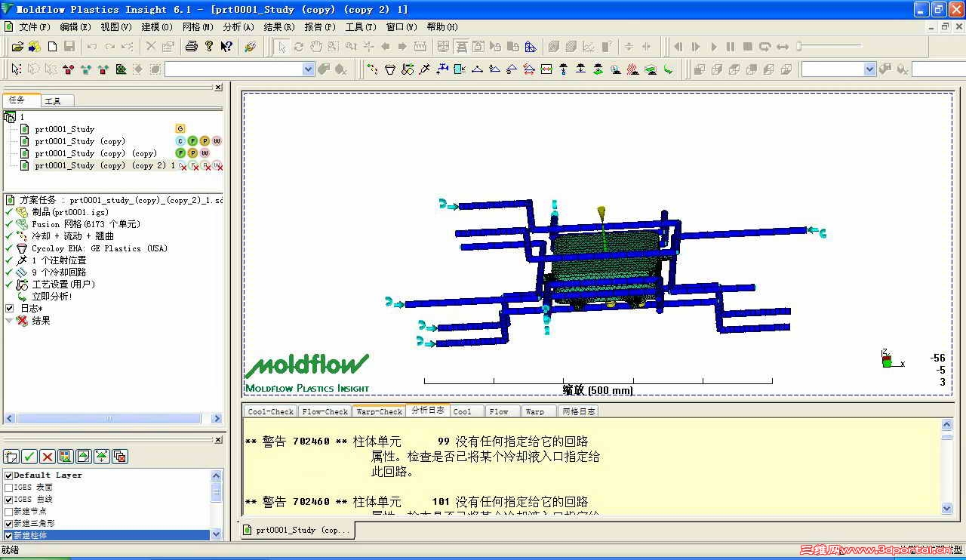966x560 pixels.
Task: Open the 文件(F) menu
Action: pyautogui.click(x=34, y=27)
